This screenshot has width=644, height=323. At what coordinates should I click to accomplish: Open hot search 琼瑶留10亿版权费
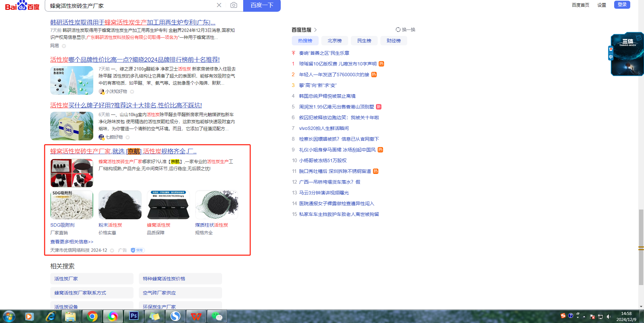(x=338, y=64)
